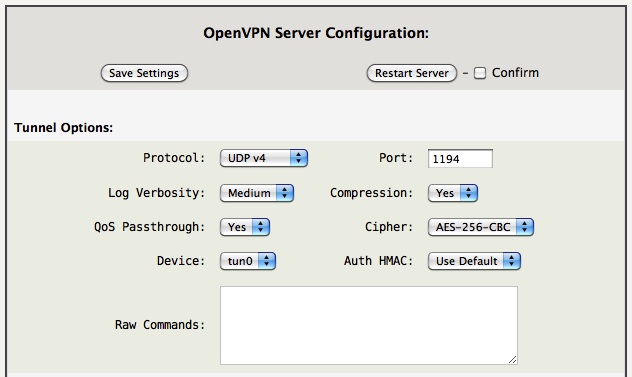Image resolution: width=632 pixels, height=377 pixels.
Task: Tick the Confirm checkbox
Action: [480, 73]
